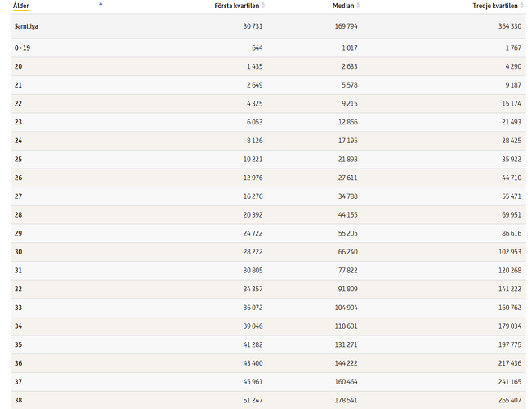Select the Samtliga row label
The width and height of the screenshot is (532, 409).
coord(27,26)
